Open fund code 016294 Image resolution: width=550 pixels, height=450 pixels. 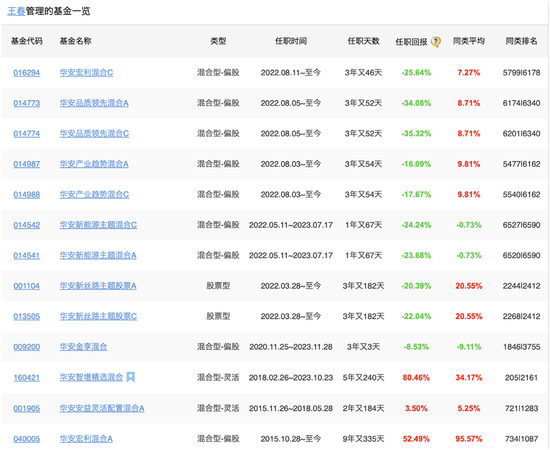pos(27,73)
